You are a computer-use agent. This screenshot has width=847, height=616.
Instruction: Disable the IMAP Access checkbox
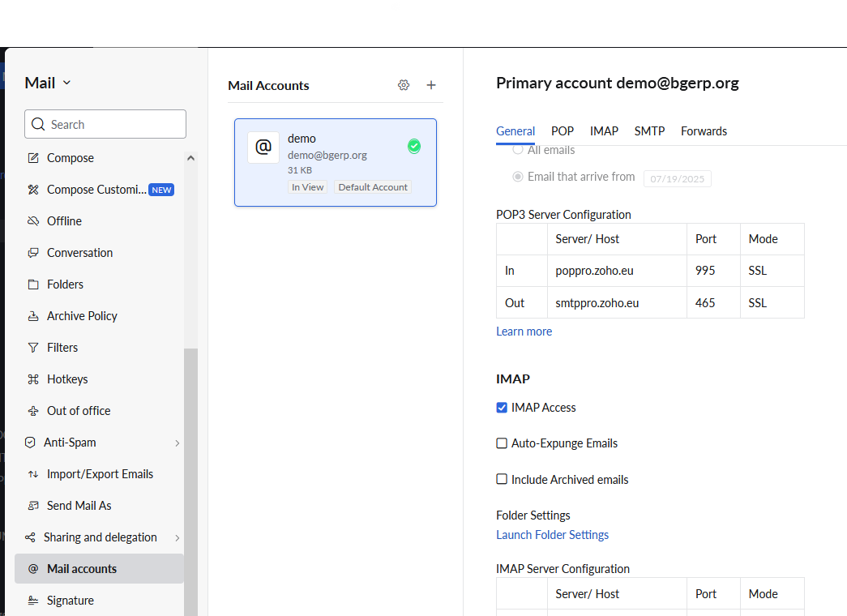tap(502, 408)
